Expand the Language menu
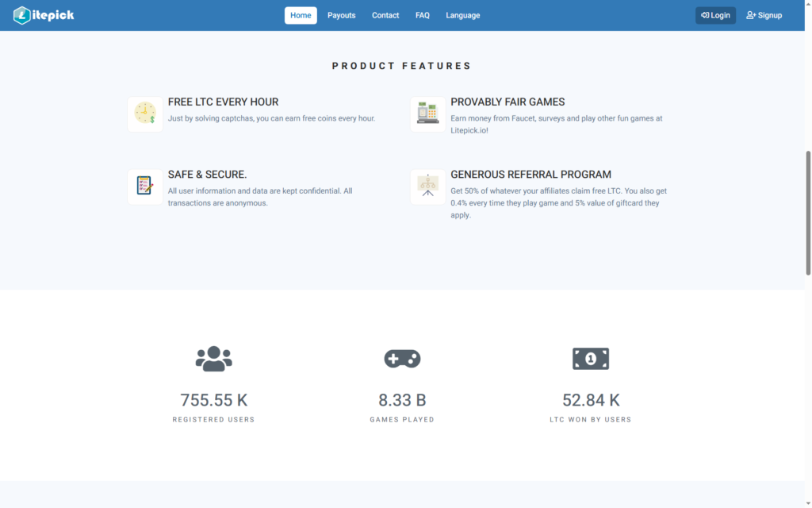 pos(462,16)
